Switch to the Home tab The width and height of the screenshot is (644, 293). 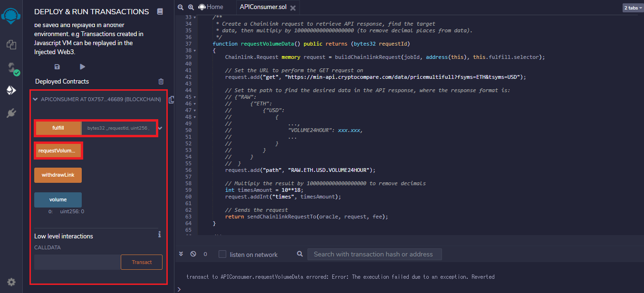click(x=211, y=7)
